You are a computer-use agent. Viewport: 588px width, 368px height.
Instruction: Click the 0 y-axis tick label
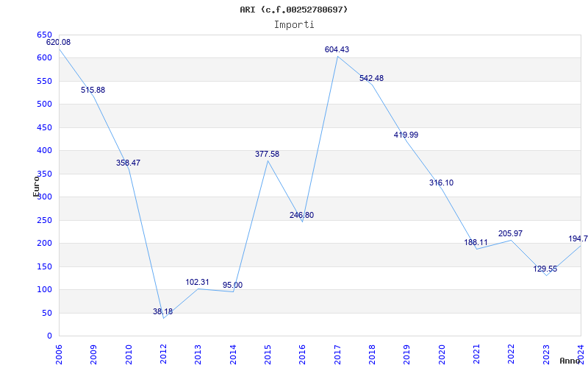tap(49, 336)
